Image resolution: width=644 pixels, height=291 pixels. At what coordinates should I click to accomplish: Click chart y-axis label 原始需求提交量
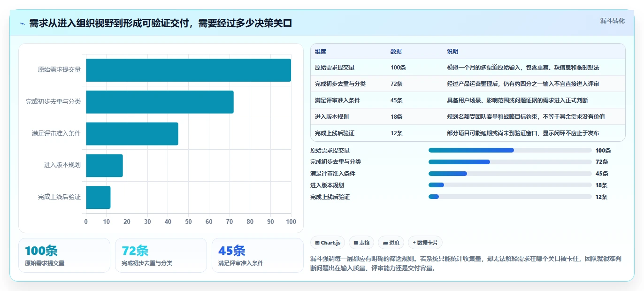(x=59, y=70)
